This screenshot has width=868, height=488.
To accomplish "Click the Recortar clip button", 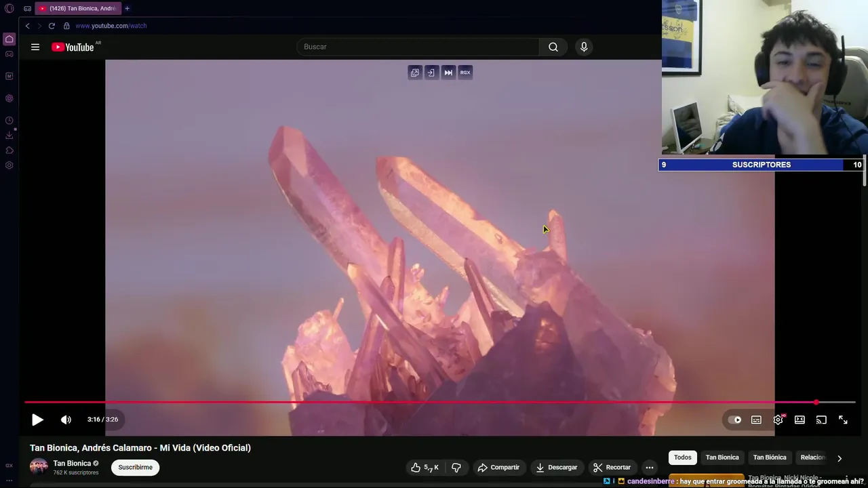I will coord(612,467).
